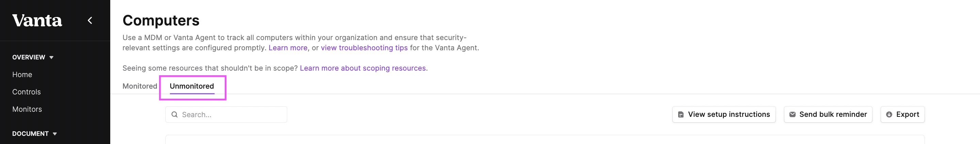Click the Send bulk reminder button

[828, 114]
